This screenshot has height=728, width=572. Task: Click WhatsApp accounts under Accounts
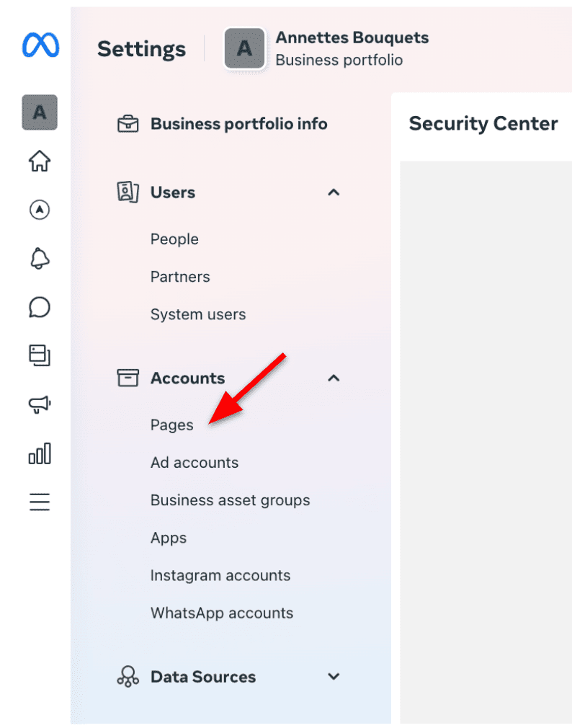click(221, 613)
